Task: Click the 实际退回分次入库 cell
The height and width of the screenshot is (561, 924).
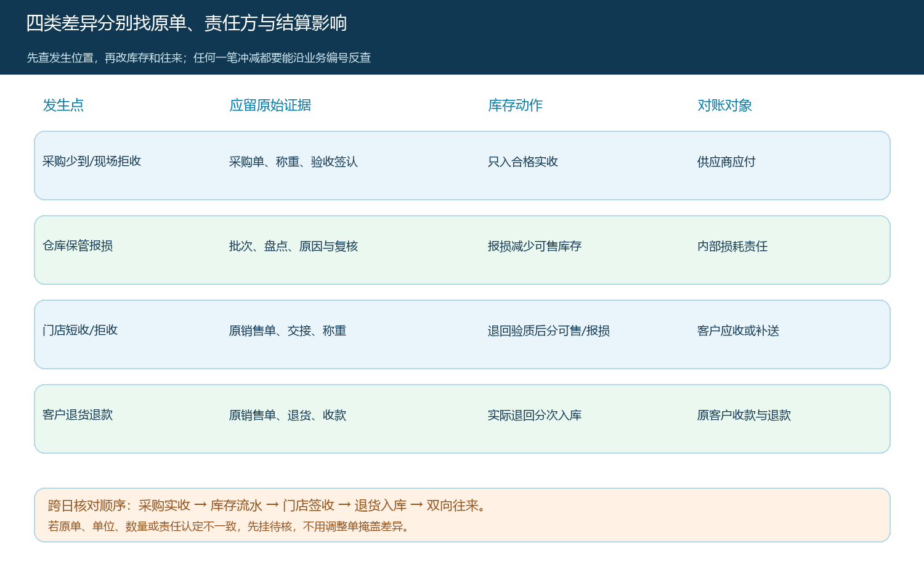Action: 535,416
